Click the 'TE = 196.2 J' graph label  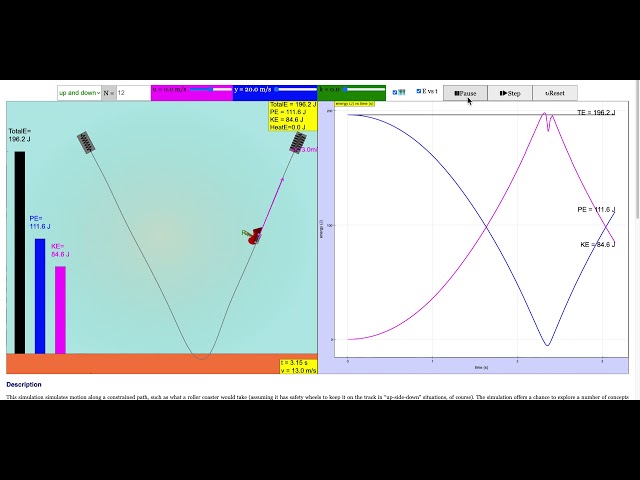point(596,112)
